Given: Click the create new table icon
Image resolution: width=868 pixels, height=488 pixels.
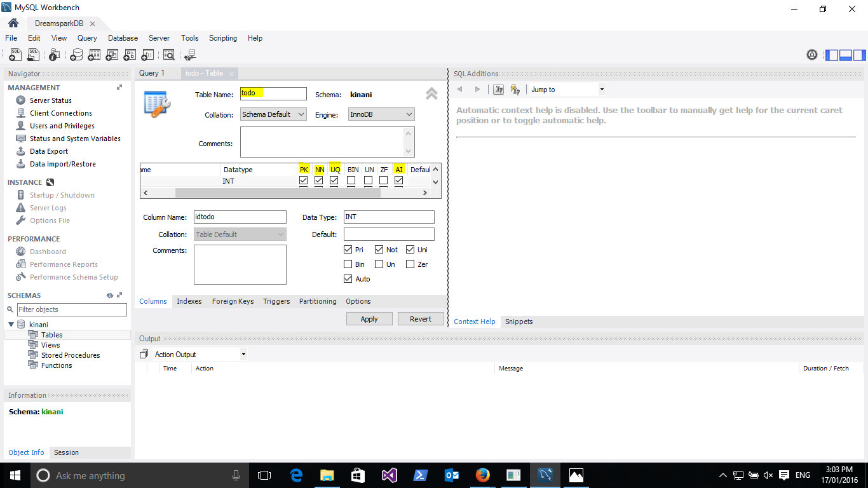Looking at the screenshot, I should click(94, 55).
